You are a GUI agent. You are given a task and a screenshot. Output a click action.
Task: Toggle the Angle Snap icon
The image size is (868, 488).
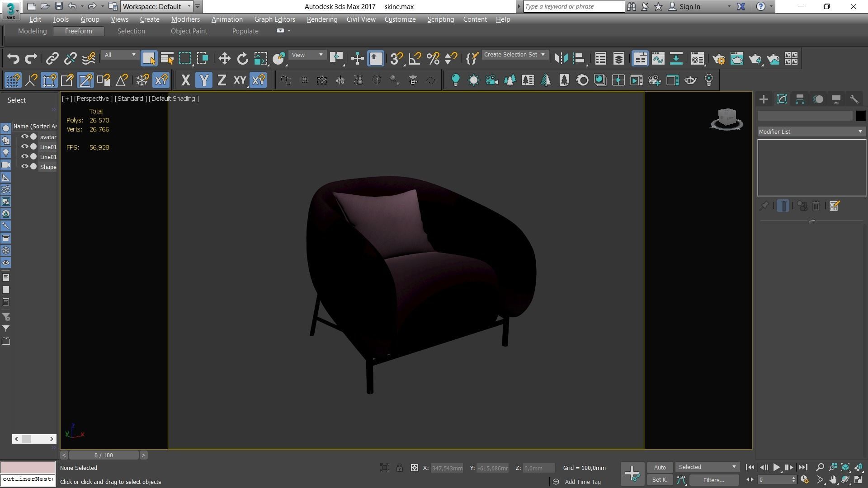pos(415,59)
